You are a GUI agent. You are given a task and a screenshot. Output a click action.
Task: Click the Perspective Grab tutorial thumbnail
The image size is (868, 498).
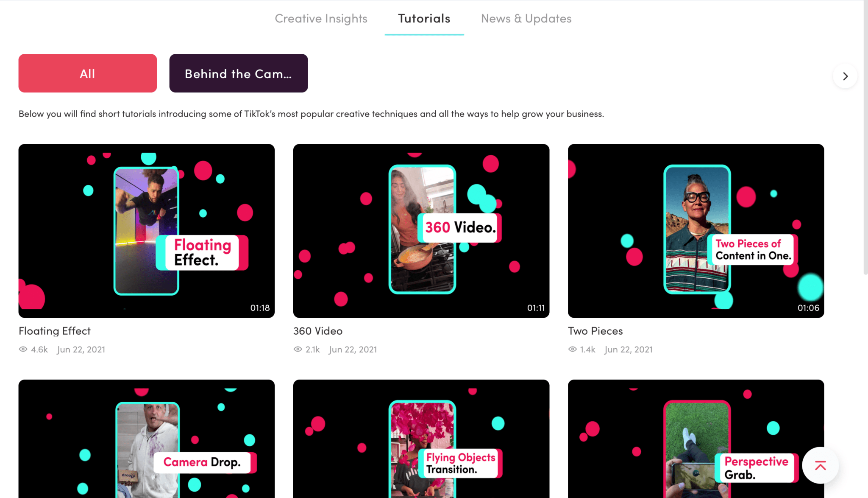click(696, 438)
